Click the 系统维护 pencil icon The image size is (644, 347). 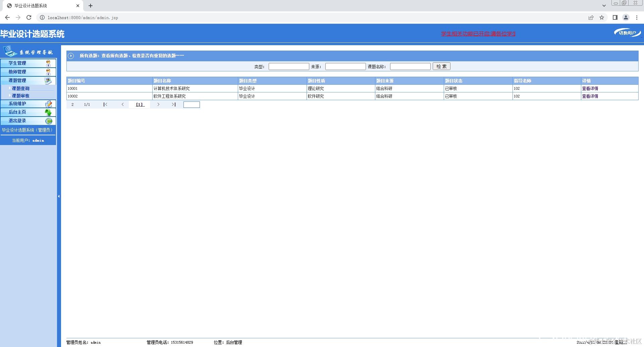point(49,104)
